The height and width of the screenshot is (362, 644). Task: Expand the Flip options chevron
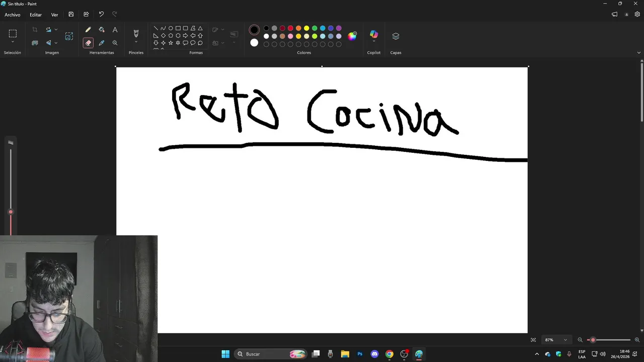pos(56,43)
